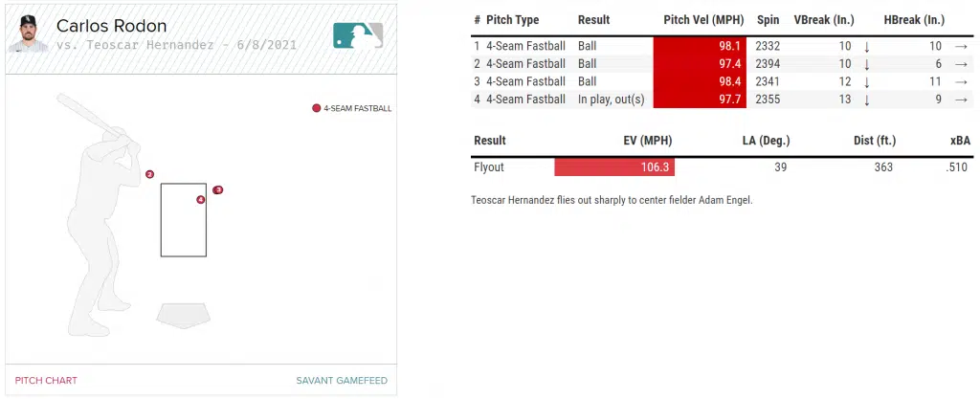980x399 pixels.
Task: Click the 106.3 exit velocity bar
Action: click(x=614, y=167)
